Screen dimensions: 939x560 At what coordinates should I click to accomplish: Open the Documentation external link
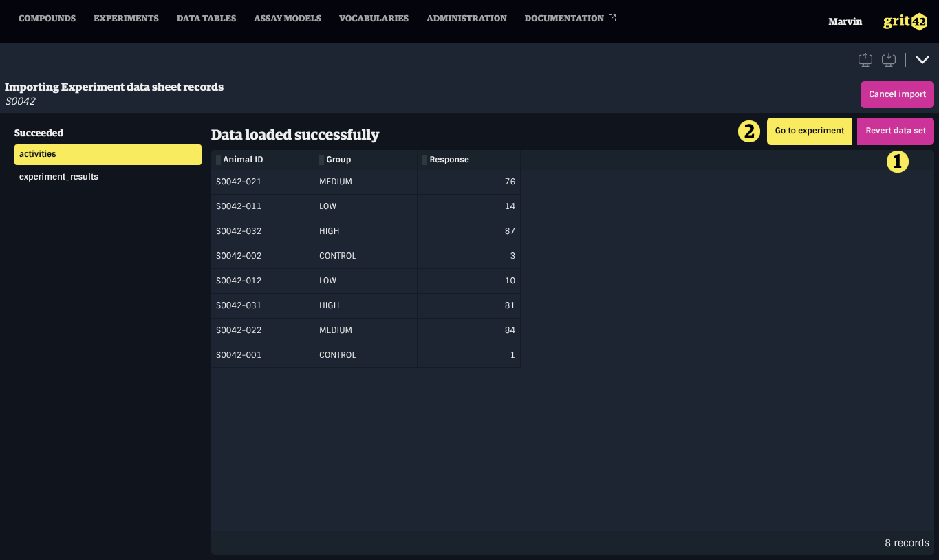(570, 19)
